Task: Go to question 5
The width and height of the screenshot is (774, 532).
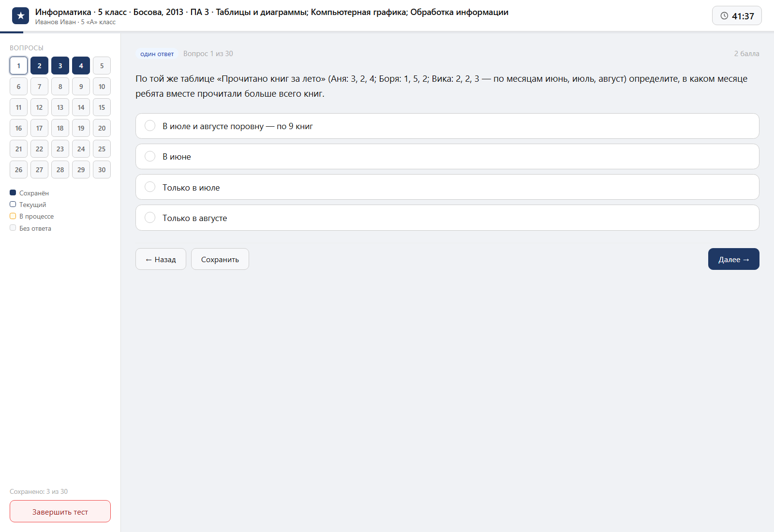Action: click(102, 66)
